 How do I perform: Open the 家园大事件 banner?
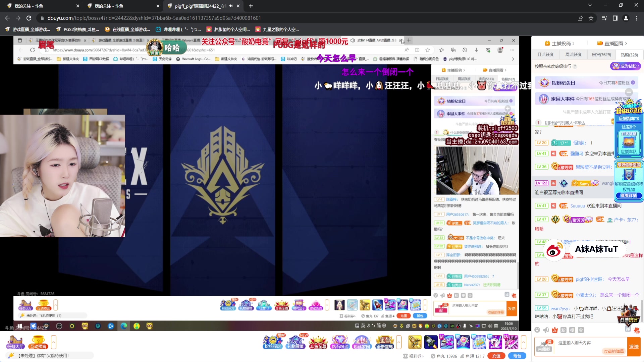coord(587,99)
